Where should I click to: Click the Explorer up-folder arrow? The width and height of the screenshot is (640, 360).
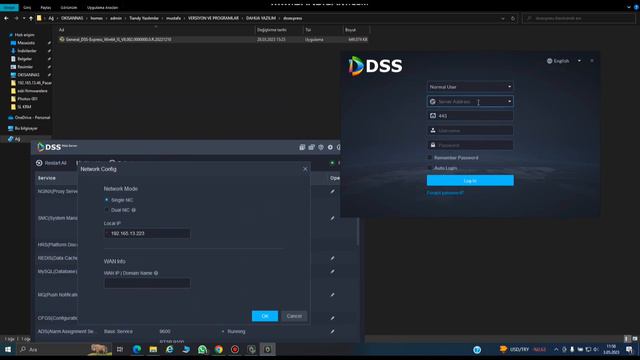click(31, 18)
